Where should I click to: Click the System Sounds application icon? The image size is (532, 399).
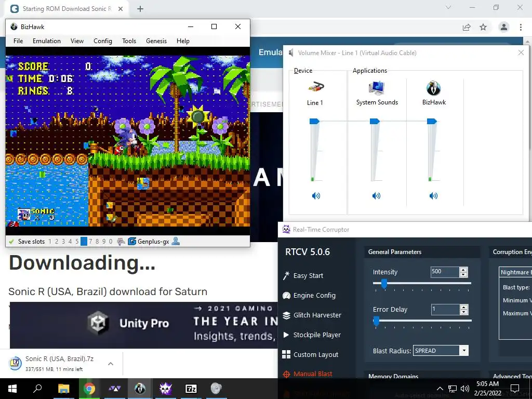[x=377, y=87]
